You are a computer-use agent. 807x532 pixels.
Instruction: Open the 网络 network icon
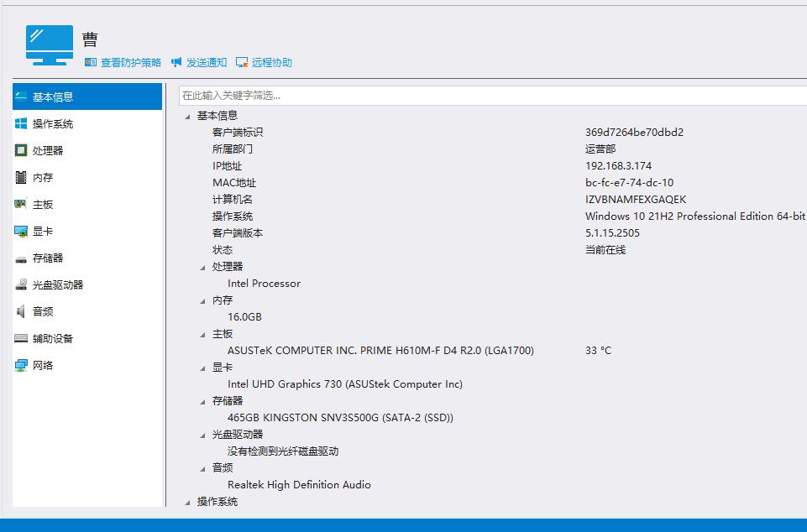point(21,365)
